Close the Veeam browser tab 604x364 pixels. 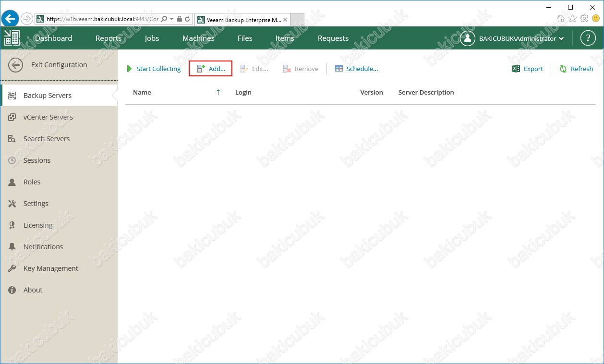[285, 20]
